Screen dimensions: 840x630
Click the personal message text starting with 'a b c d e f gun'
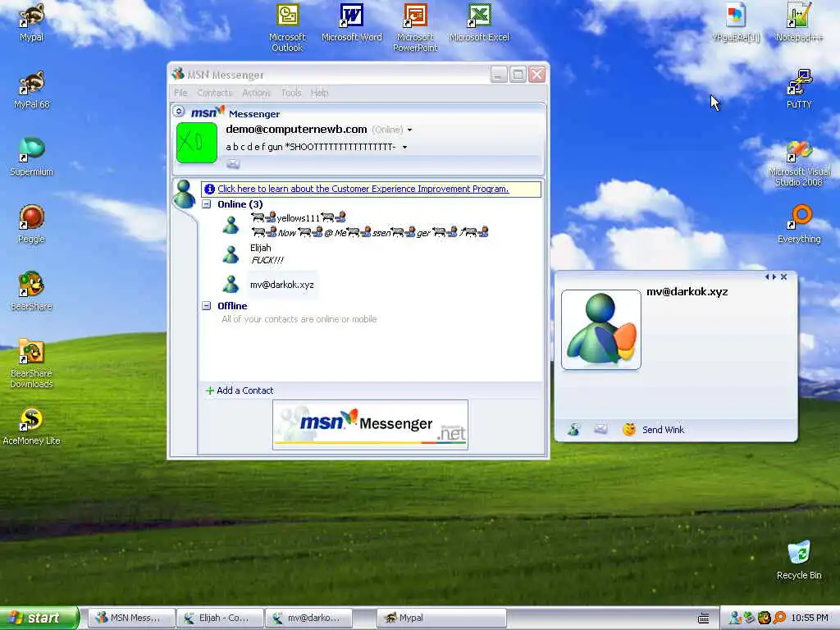311,148
